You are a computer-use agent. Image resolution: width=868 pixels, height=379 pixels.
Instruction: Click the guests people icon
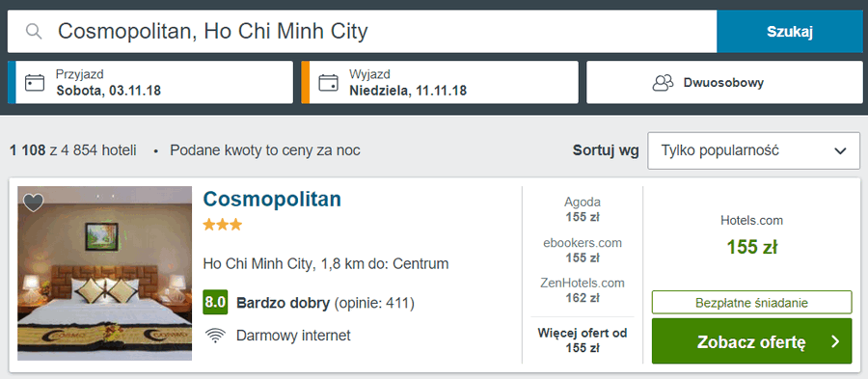click(x=663, y=83)
